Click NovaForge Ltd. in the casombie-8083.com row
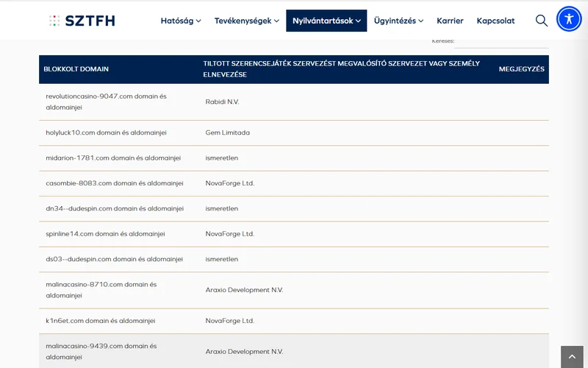 click(x=230, y=183)
